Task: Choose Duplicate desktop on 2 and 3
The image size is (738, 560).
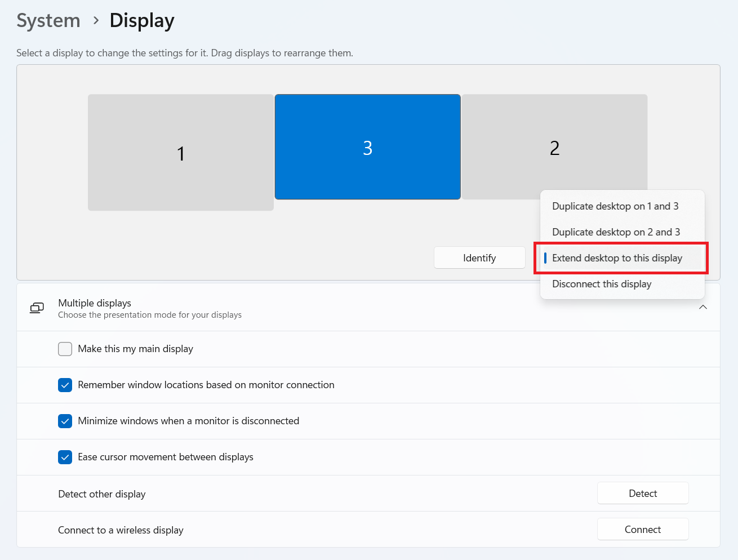Action: pos(616,232)
